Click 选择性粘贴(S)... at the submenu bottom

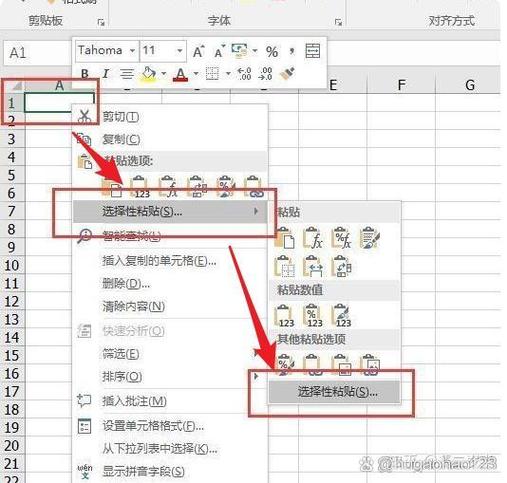pyautogui.click(x=334, y=392)
